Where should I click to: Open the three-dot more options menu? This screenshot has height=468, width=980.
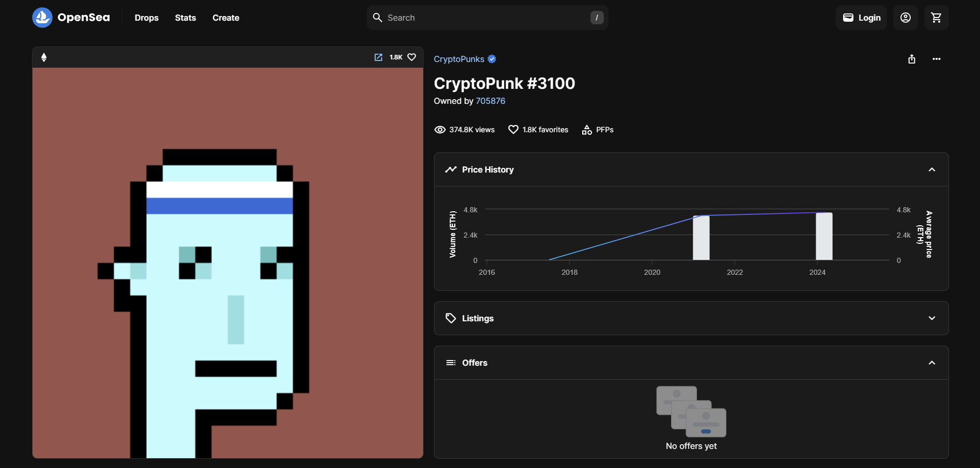pos(936,59)
